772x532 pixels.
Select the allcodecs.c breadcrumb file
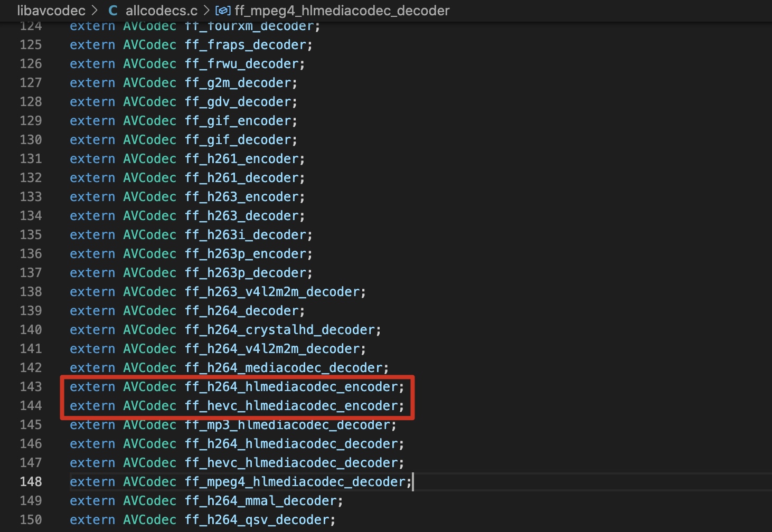click(161, 11)
